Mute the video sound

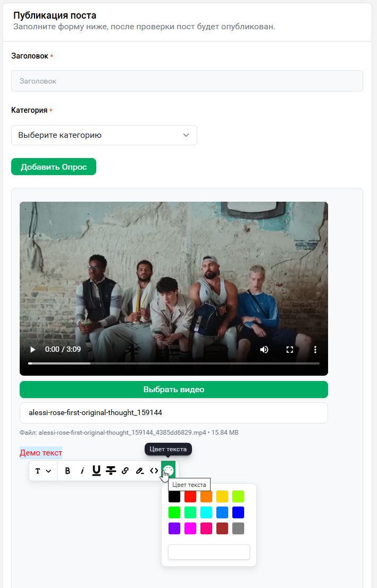(264, 350)
